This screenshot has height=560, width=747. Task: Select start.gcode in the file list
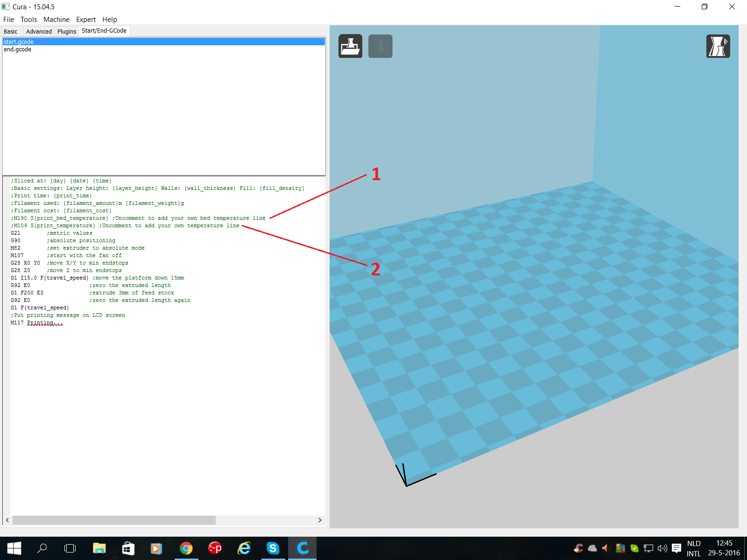164,42
